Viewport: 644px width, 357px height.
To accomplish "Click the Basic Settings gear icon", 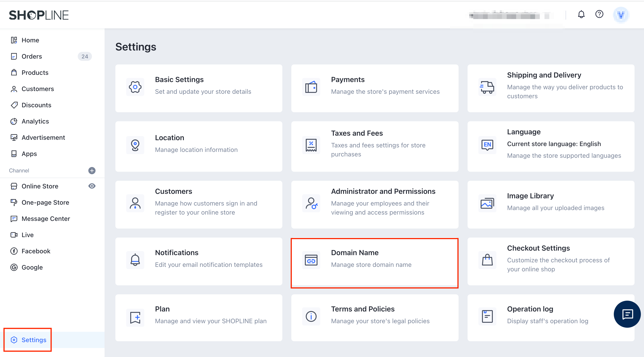I will [135, 87].
